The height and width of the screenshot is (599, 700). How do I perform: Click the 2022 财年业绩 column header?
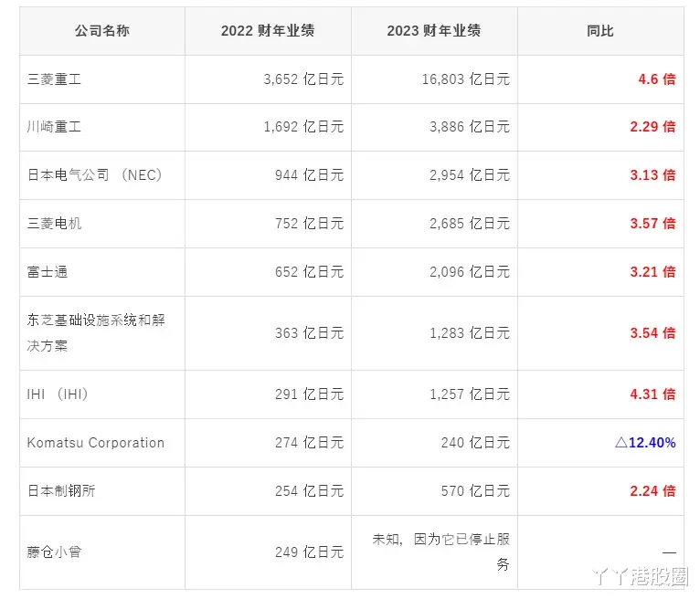point(268,31)
